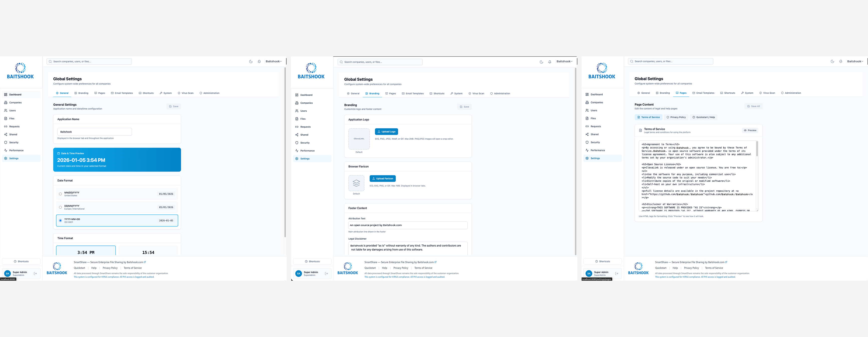Screen dimensions: 868x337
Task: Click the Upload Favicon button
Action: tap(382, 179)
